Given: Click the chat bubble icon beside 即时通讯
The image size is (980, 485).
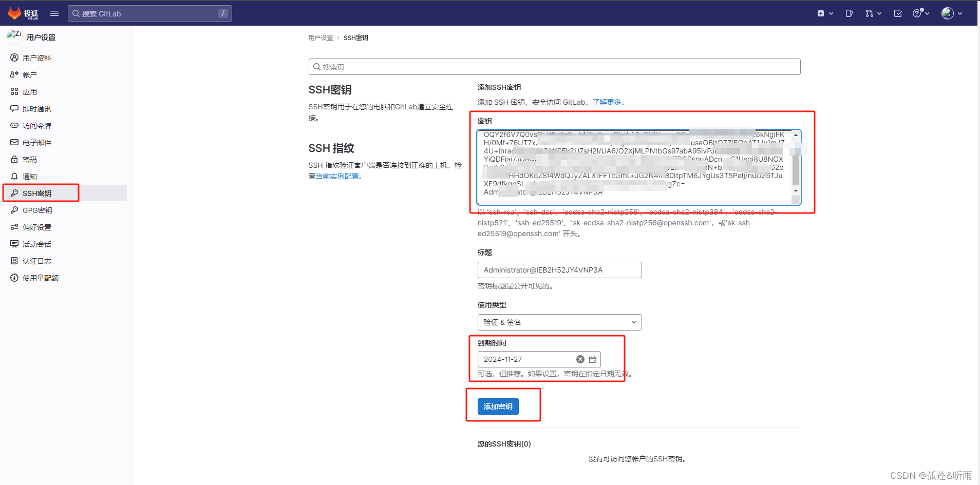Looking at the screenshot, I should click(14, 108).
